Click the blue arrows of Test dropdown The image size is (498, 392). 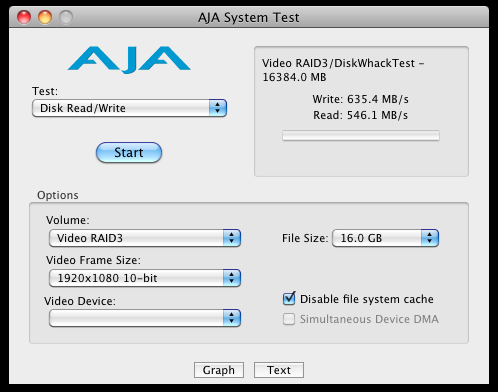pos(218,108)
